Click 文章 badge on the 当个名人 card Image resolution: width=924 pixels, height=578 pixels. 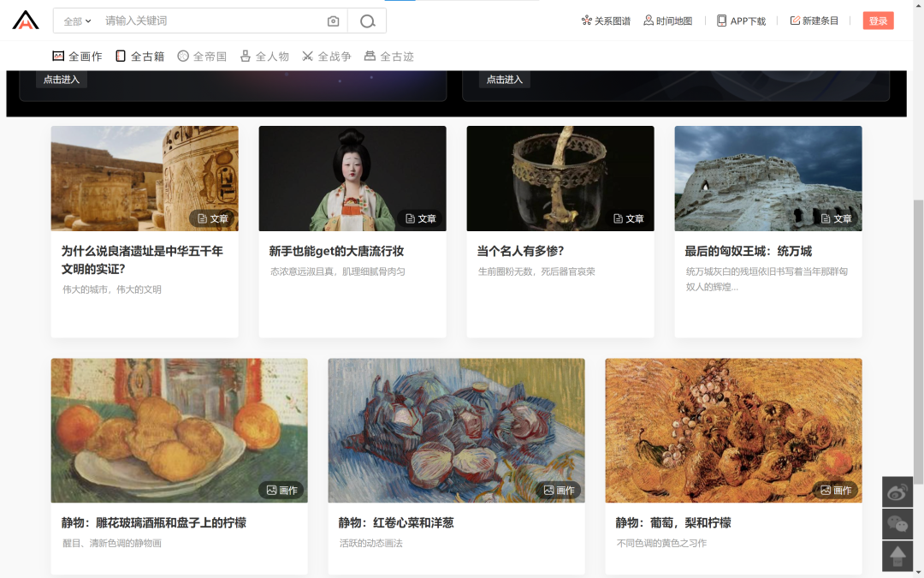click(x=628, y=219)
